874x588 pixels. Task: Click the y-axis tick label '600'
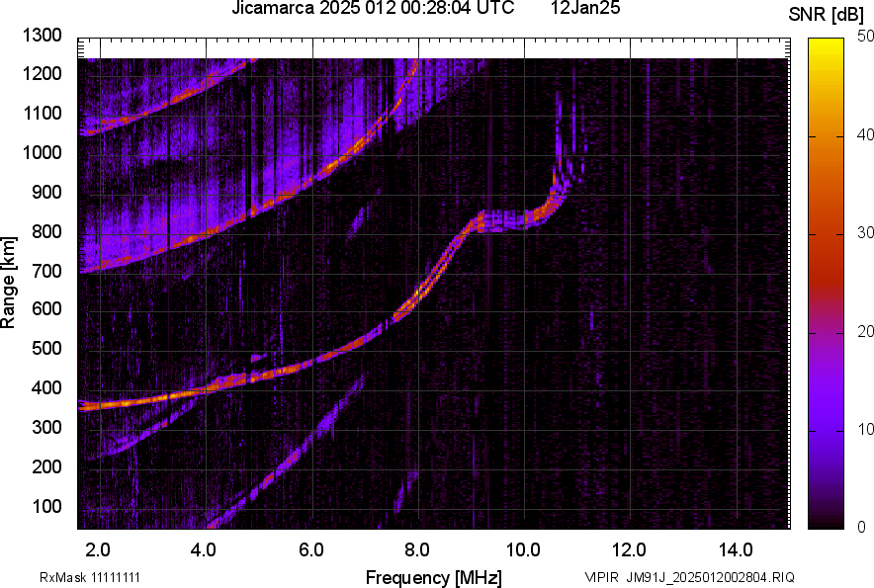46,308
